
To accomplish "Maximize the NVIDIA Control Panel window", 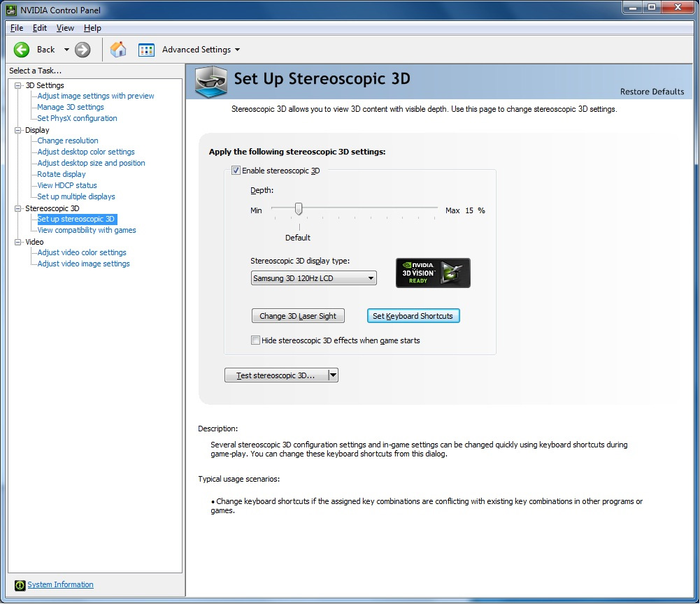I will (652, 7).
